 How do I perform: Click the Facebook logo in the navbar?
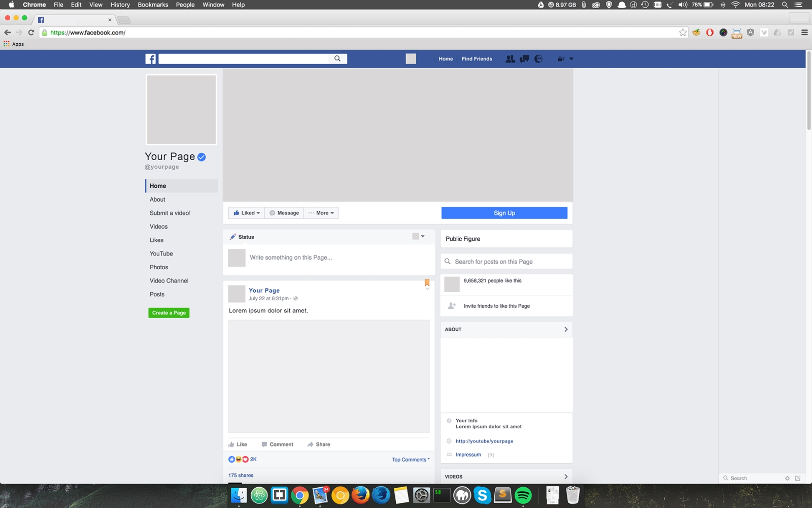150,58
